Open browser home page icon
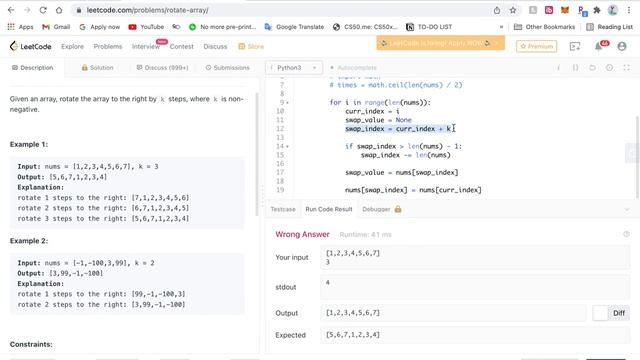The image size is (640, 360). [x=59, y=10]
